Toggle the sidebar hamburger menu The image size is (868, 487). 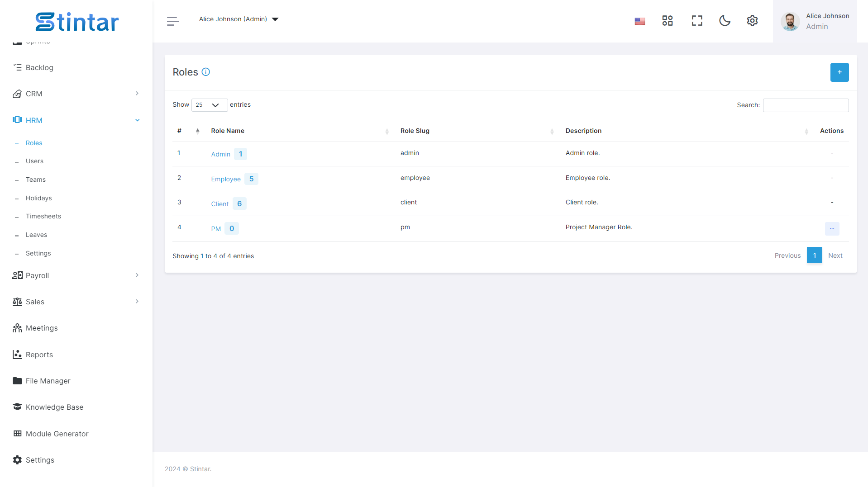click(x=173, y=21)
